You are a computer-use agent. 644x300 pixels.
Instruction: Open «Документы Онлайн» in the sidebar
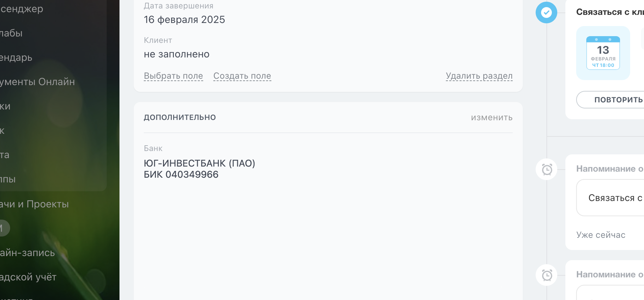(37, 82)
